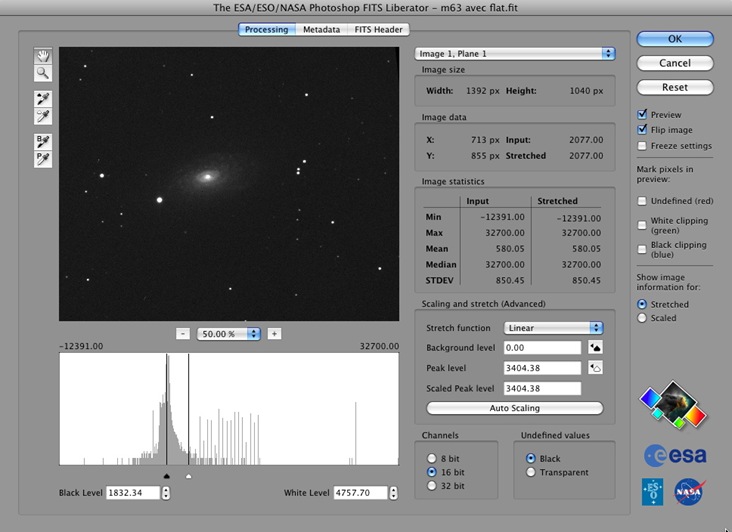The image size is (732, 532).
Task: Click the Auto Scaling button
Action: tap(514, 408)
